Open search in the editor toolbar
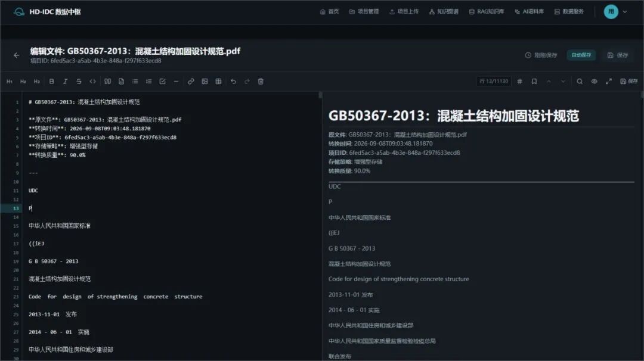644x361 pixels. click(580, 81)
